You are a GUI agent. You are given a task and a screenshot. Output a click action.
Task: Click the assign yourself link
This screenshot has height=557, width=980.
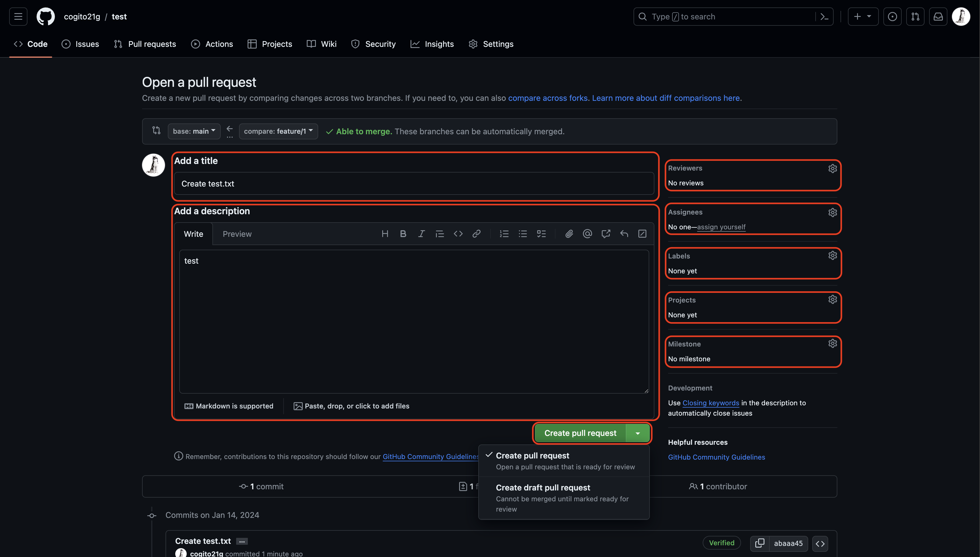coord(721,227)
